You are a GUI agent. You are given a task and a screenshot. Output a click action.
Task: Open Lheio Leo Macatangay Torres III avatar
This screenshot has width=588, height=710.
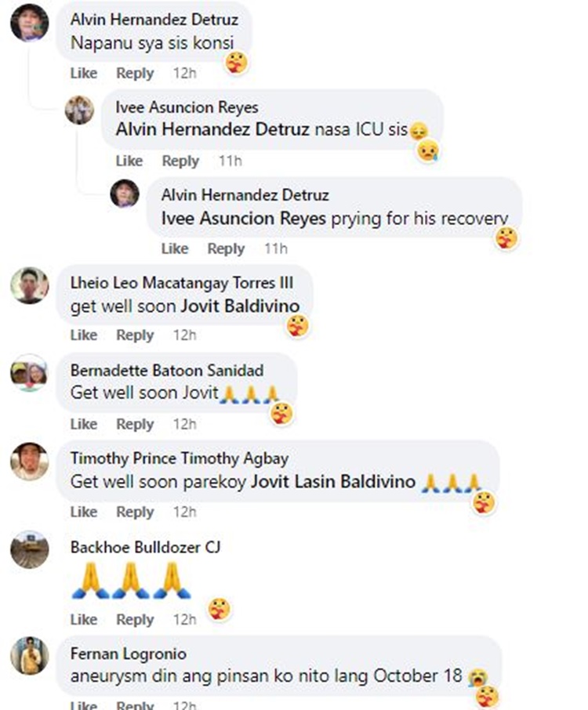point(30,285)
